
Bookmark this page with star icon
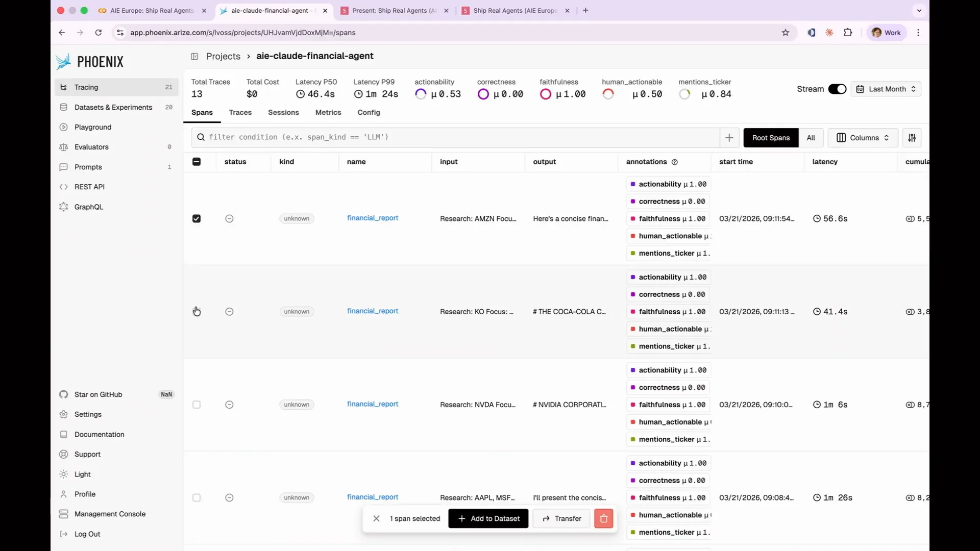786,33
